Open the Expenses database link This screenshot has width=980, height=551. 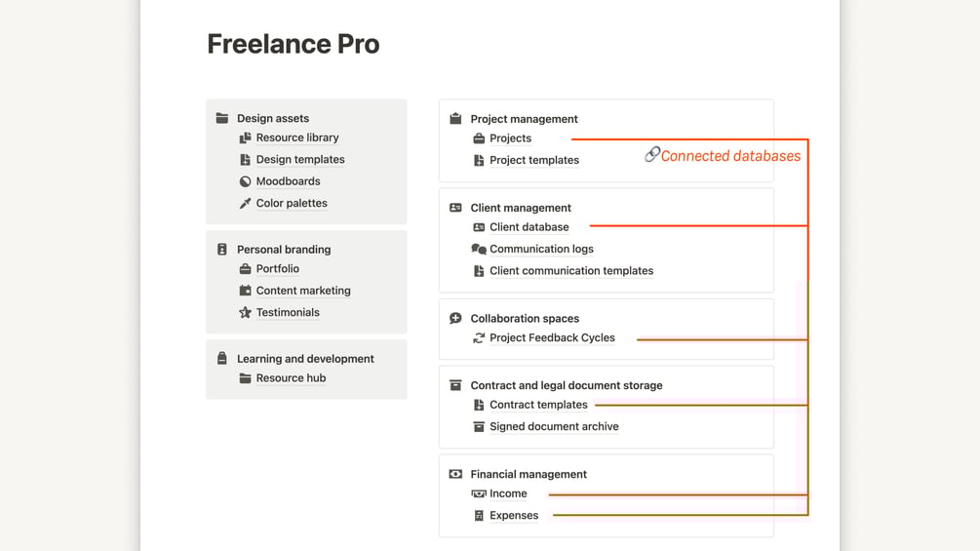514,515
